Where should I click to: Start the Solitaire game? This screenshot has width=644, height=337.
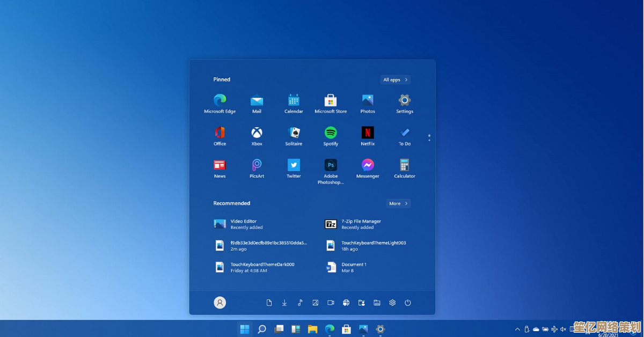[x=294, y=136]
